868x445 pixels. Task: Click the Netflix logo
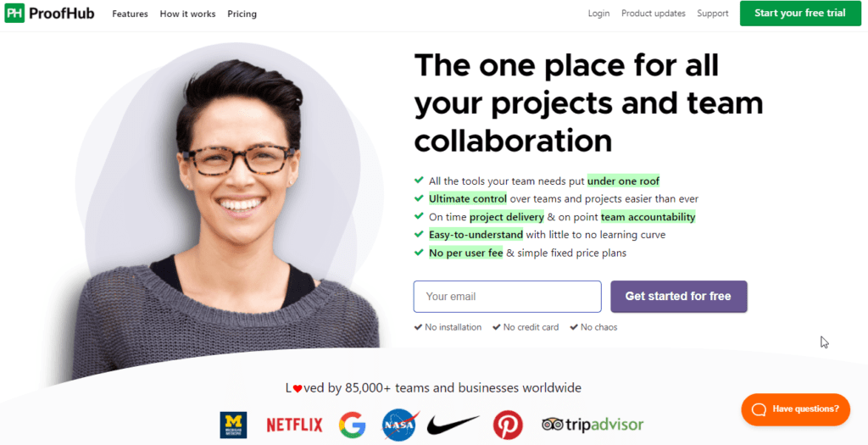pyautogui.click(x=294, y=425)
